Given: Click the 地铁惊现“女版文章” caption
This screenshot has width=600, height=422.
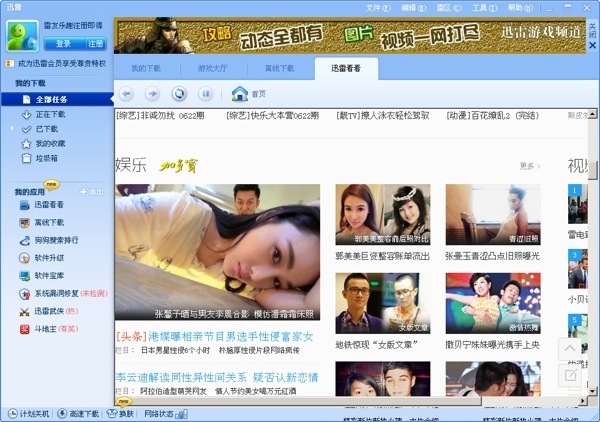Looking at the screenshot, I should pos(376,345).
